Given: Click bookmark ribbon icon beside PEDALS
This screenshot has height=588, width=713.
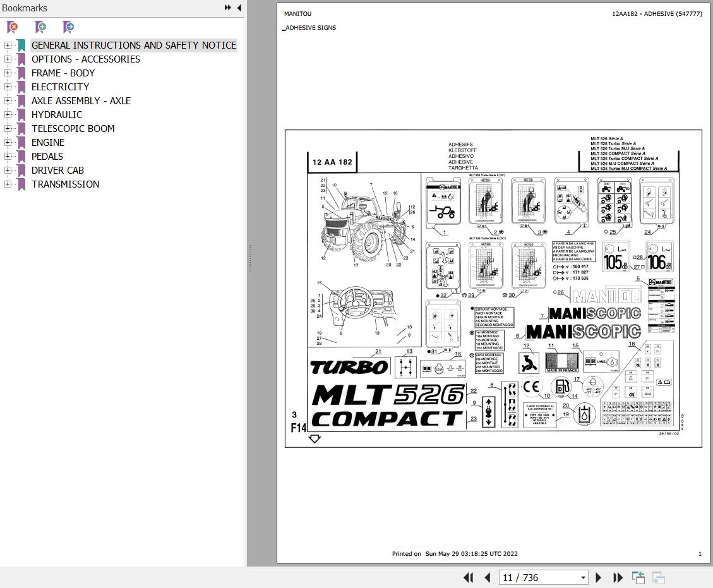Looking at the screenshot, I should tap(21, 157).
